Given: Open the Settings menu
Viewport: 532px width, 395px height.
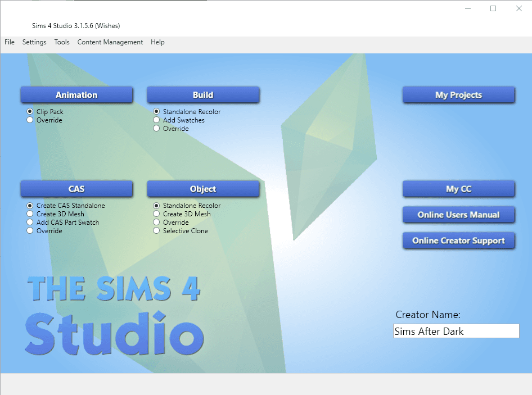Looking at the screenshot, I should click(34, 42).
